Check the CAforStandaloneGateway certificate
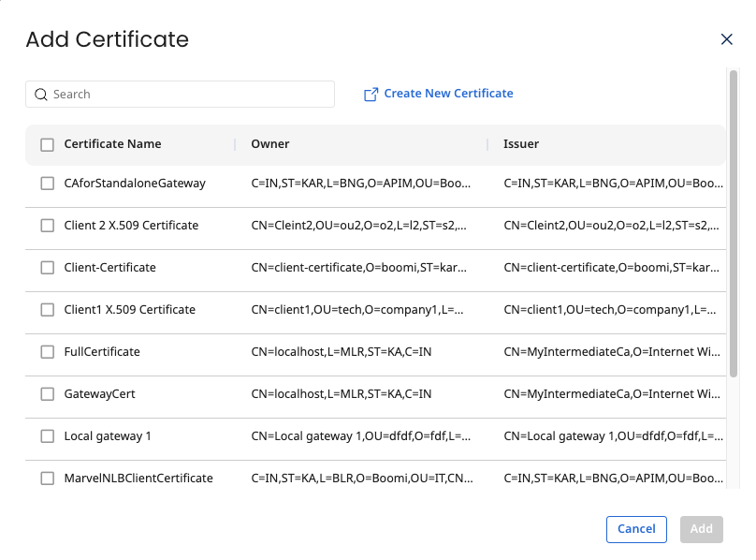Image resolution: width=756 pixels, height=560 pixels. (x=47, y=183)
